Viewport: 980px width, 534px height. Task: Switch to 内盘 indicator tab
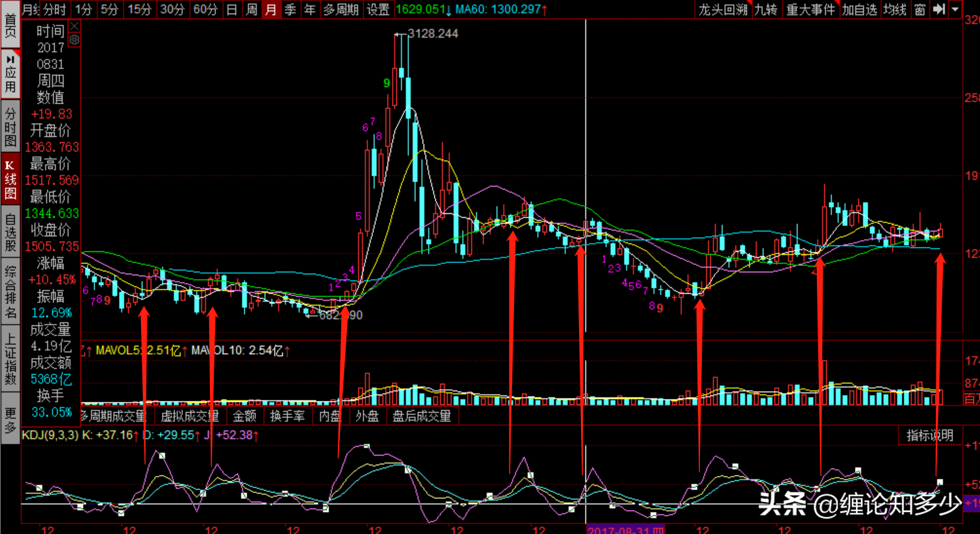(329, 416)
